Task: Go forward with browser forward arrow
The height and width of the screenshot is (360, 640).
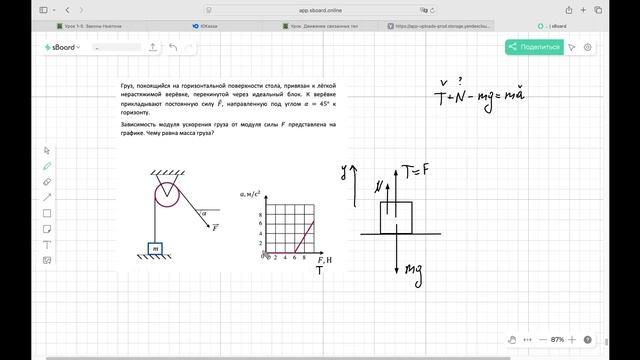Action: (x=81, y=10)
